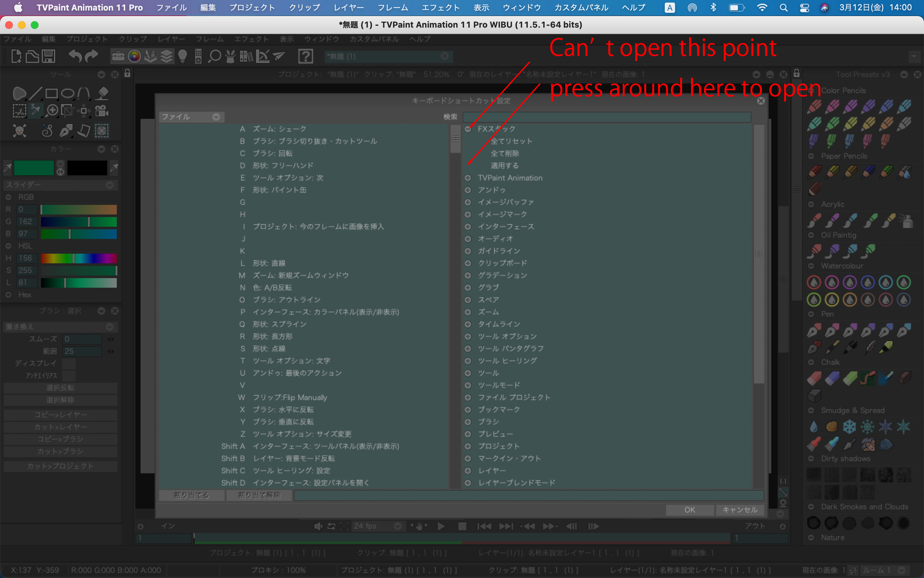This screenshot has width=924, height=578.
Task: Open the ファイル dropdown in shortcut dialog
Action: pyautogui.click(x=192, y=117)
